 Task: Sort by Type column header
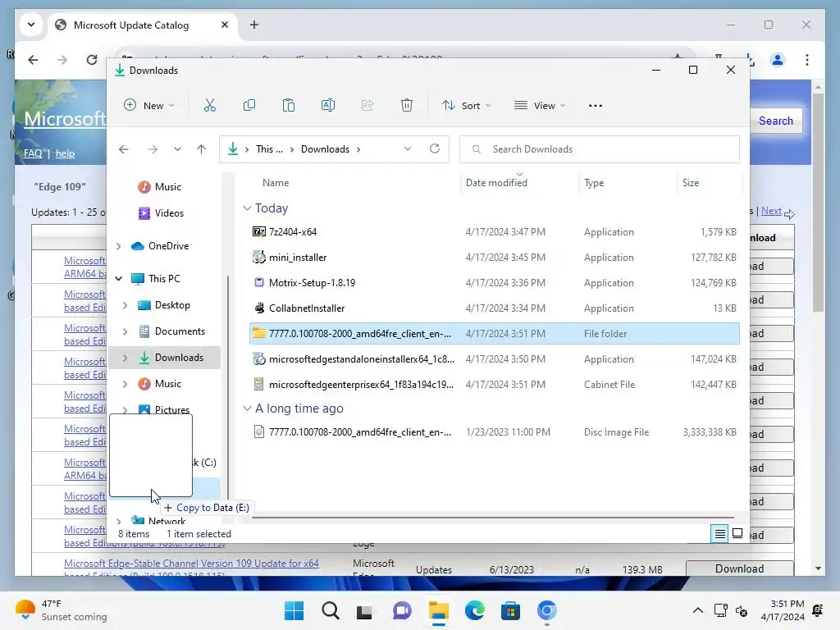[594, 183]
